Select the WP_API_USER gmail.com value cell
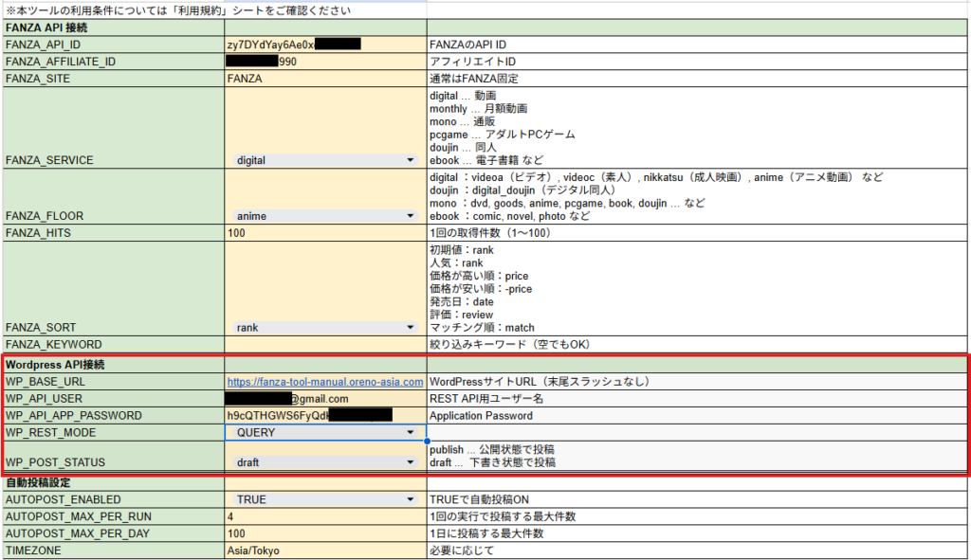 324,399
